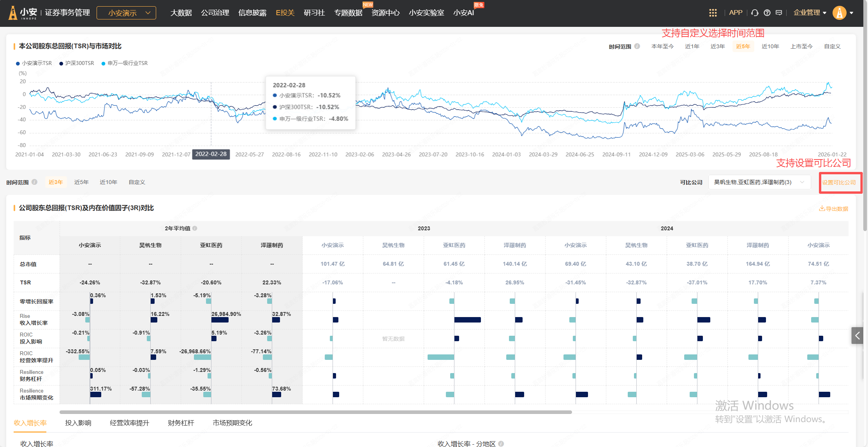Open the nine-dot apps grid icon

click(713, 13)
